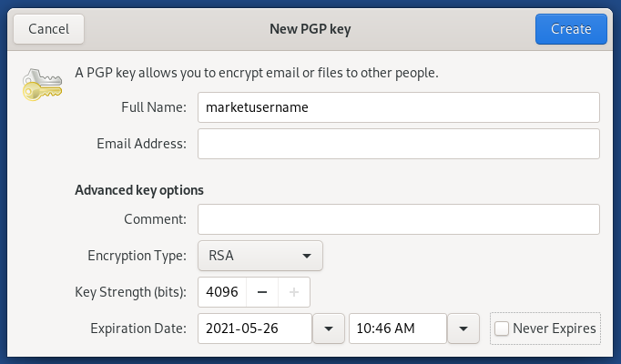The width and height of the screenshot is (621, 364).
Task: Open the Encryption Type RSA dropdown
Action: 260,256
